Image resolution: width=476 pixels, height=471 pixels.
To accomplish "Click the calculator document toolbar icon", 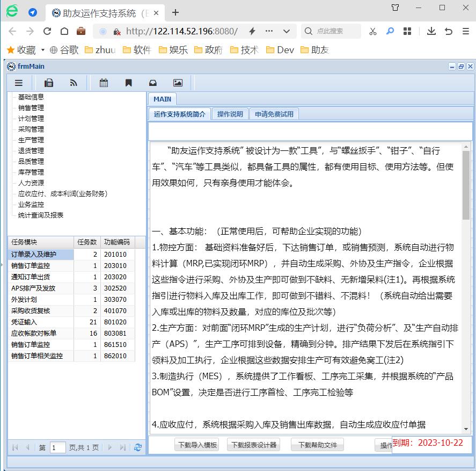I will pos(49,83).
